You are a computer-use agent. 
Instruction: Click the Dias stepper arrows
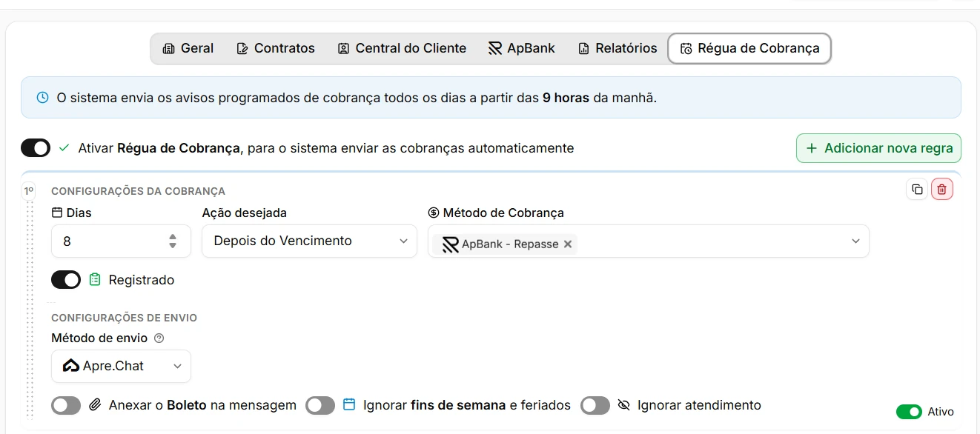(173, 241)
